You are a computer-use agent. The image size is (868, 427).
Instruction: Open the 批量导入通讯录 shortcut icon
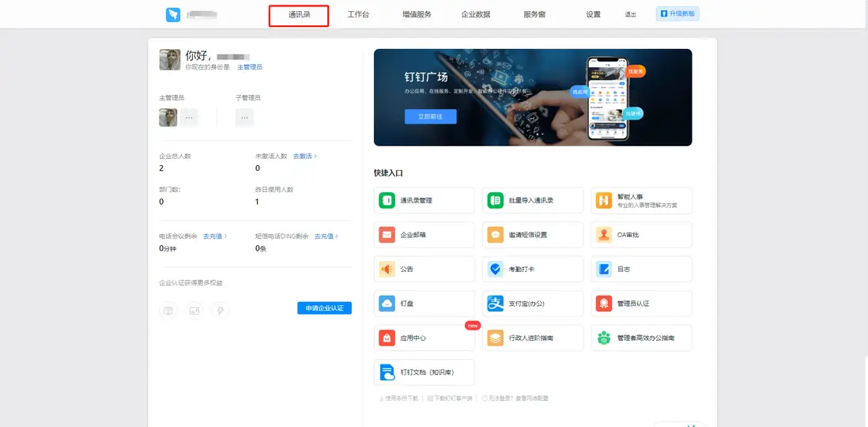click(496, 201)
